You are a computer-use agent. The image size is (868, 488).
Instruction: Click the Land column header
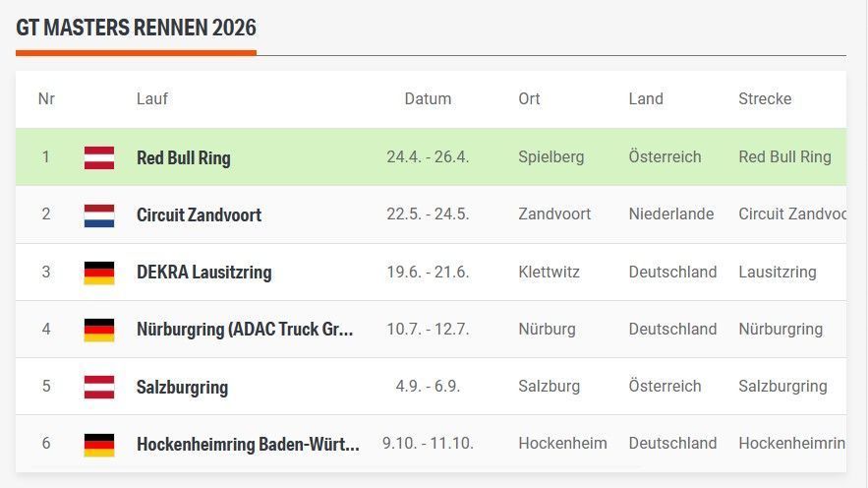(646, 98)
